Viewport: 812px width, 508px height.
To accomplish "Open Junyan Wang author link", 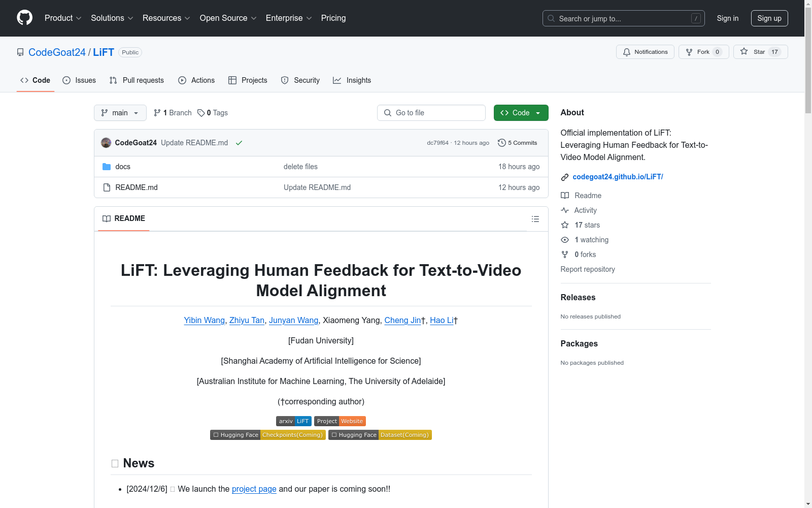I will coord(294,320).
